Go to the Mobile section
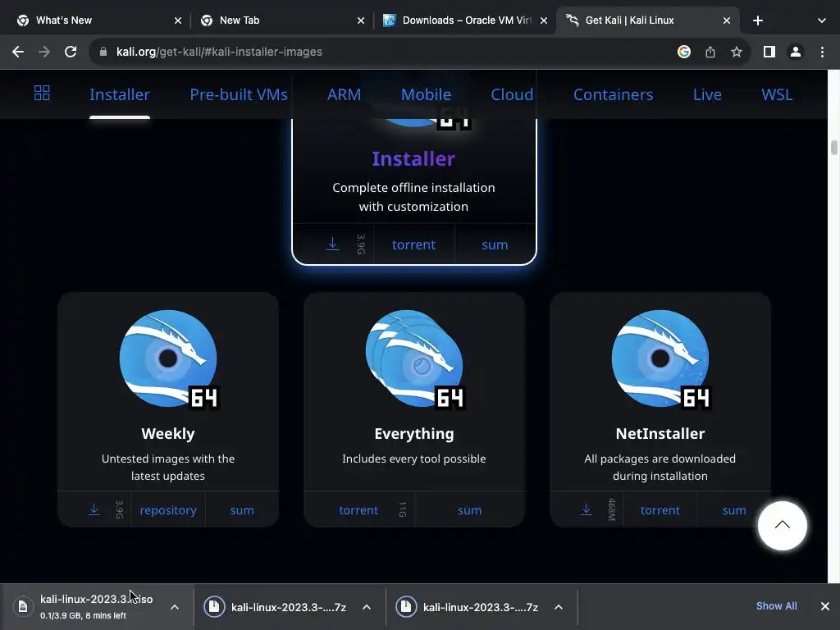This screenshot has height=630, width=840. pyautogui.click(x=426, y=95)
